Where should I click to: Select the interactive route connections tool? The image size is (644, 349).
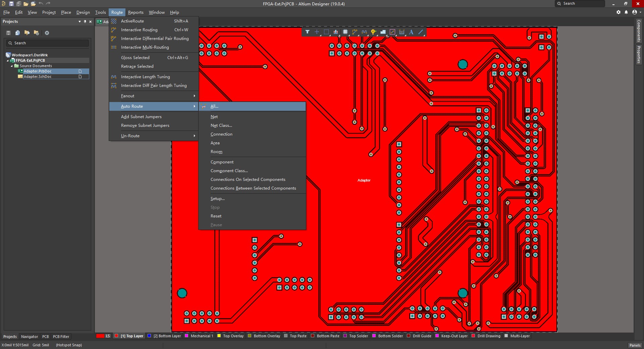(x=355, y=32)
